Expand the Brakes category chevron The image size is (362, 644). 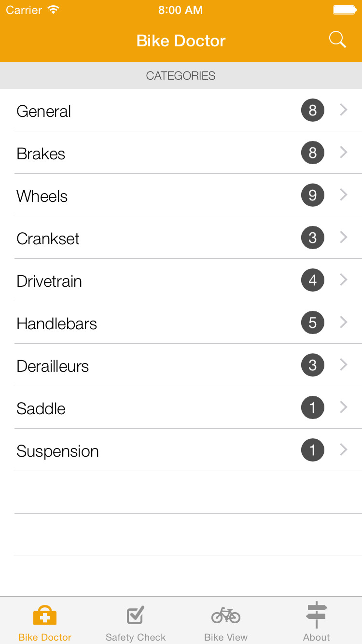click(x=344, y=153)
